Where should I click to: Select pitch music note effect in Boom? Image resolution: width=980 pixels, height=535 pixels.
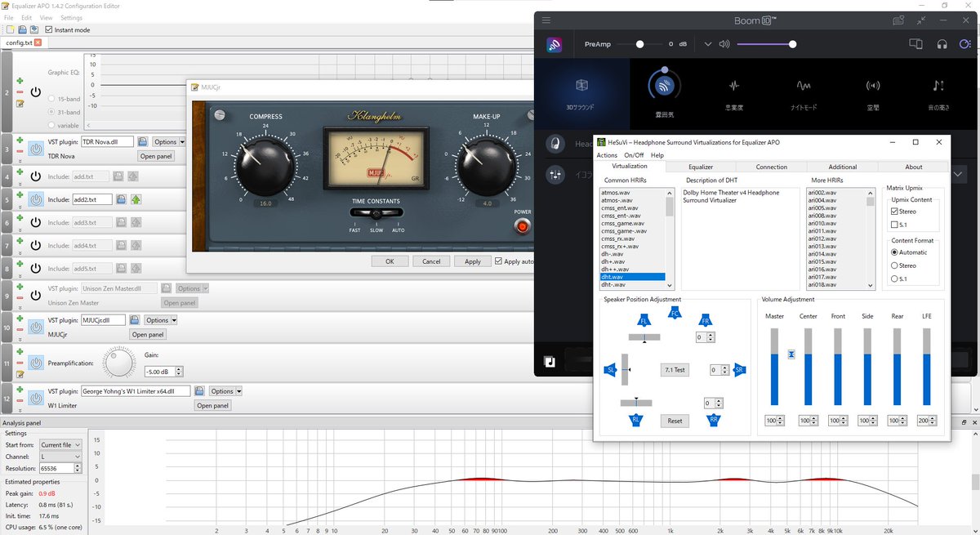tap(938, 85)
